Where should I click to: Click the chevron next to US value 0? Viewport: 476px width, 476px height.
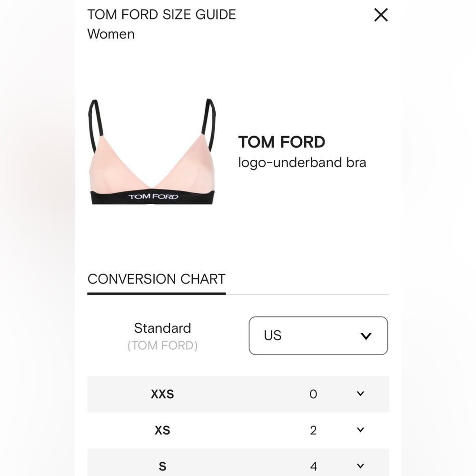click(360, 394)
